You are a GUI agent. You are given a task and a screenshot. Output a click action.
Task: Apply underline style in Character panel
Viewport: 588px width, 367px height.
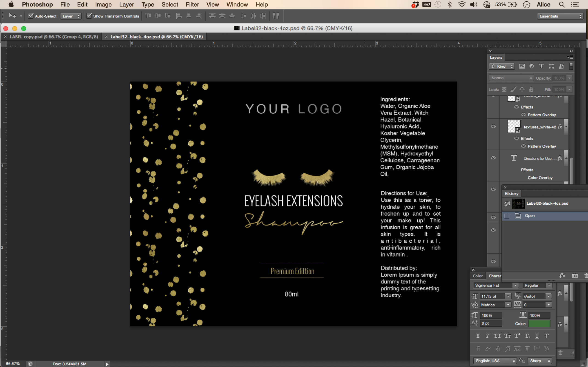point(537,336)
